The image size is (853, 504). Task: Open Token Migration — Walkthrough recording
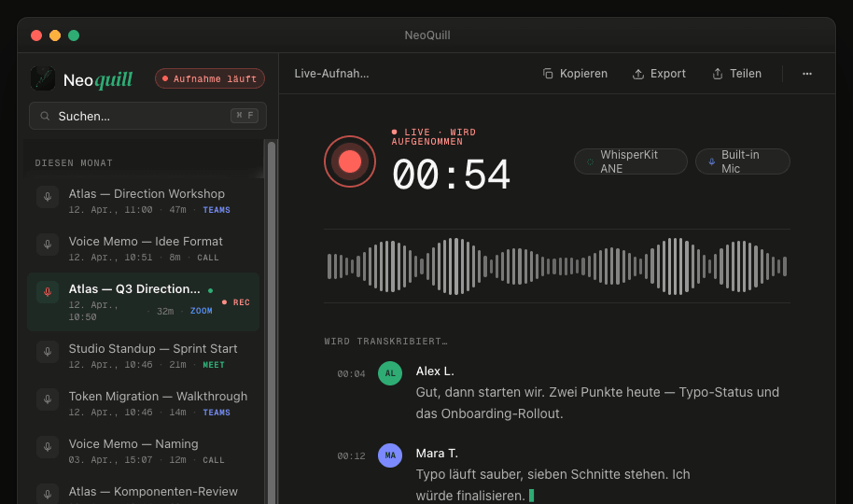pyautogui.click(x=143, y=404)
